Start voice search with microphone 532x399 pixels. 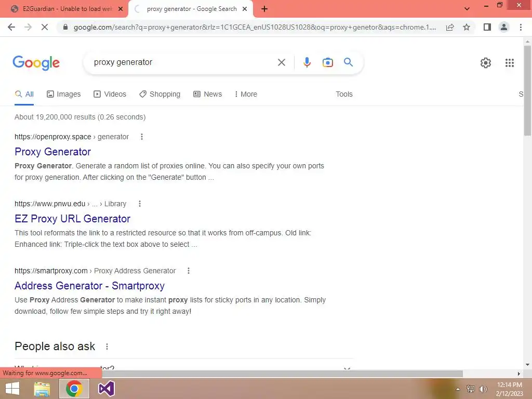pos(307,62)
